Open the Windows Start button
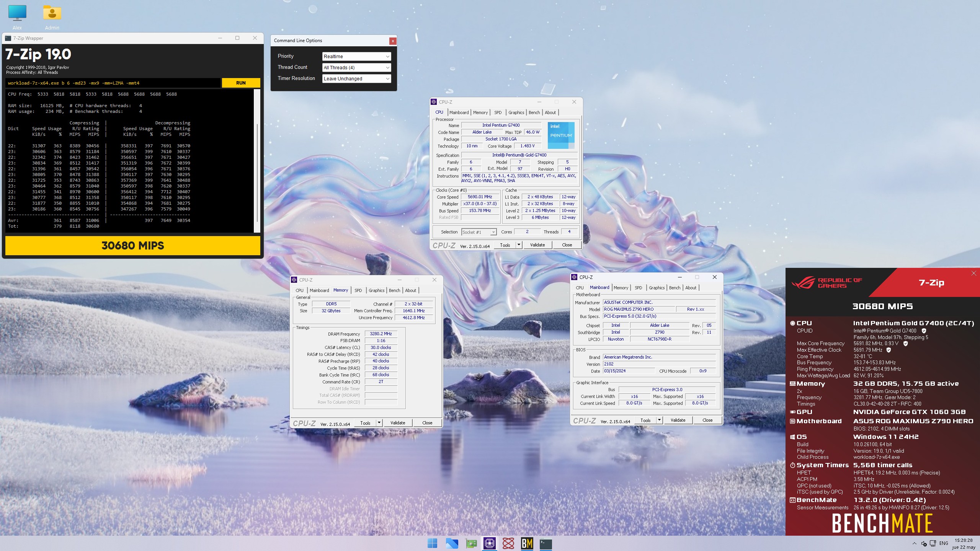Viewport: 980px width, 551px height. (433, 543)
